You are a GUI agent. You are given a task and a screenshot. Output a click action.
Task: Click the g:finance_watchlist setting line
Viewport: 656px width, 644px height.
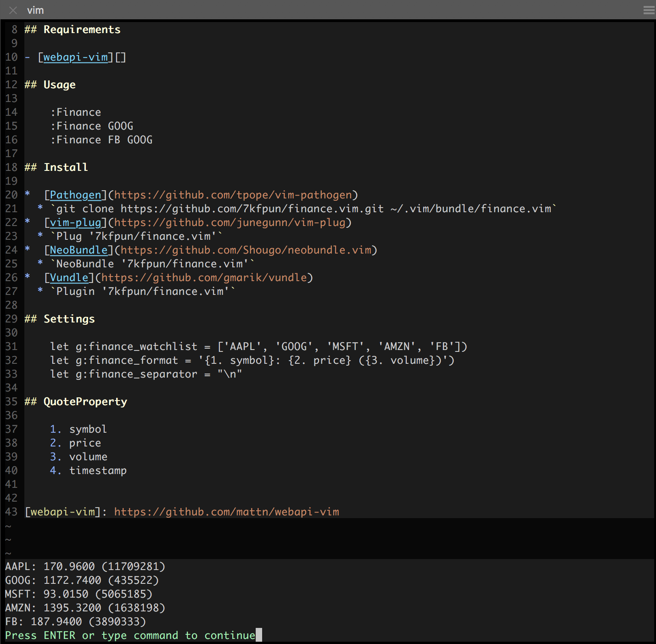259,347
